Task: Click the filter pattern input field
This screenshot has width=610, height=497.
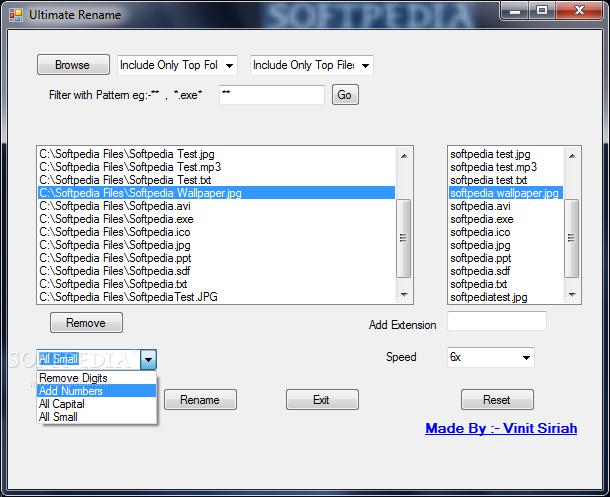Action: coord(272,94)
